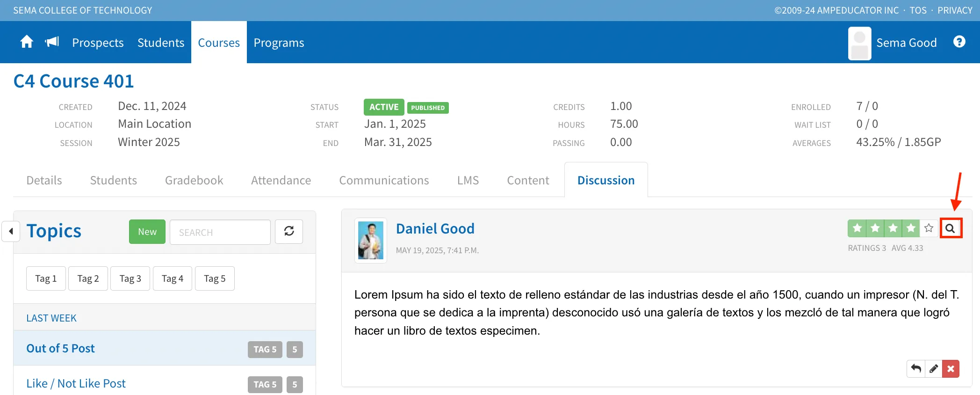Click the Sema Good profile avatar
980x395 pixels.
[860, 43]
